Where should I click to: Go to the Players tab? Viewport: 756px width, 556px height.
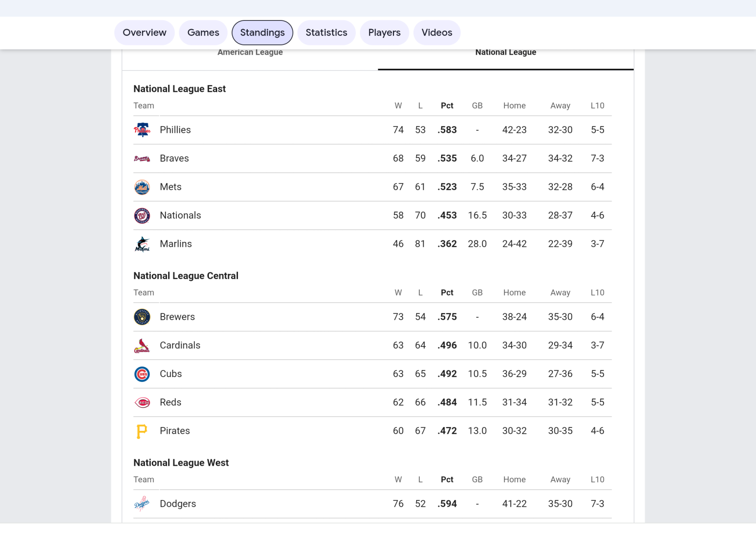coord(384,32)
